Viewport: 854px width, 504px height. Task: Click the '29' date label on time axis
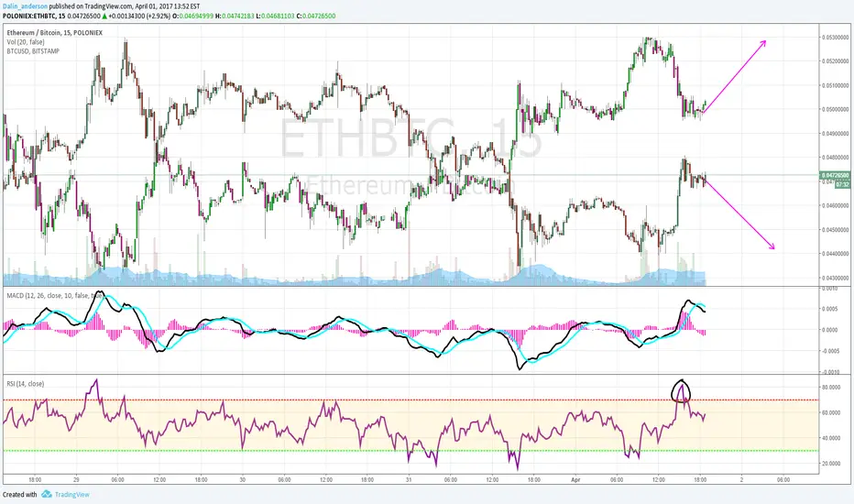point(76,480)
